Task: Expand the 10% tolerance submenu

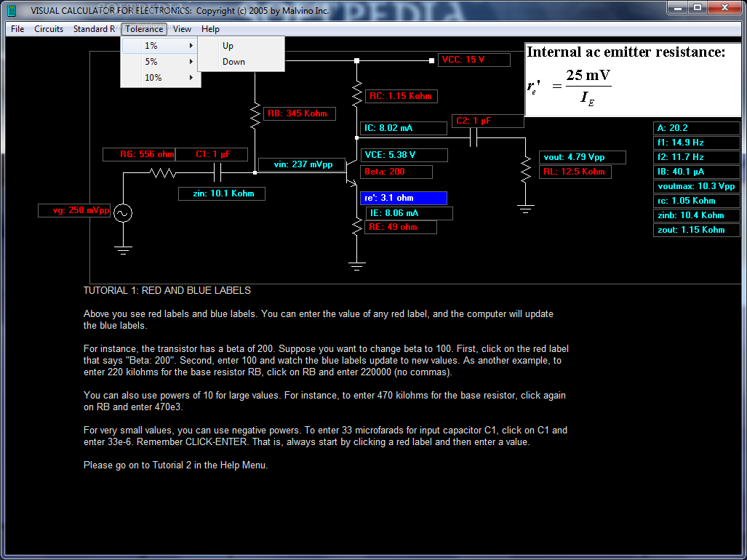Action: (160, 78)
